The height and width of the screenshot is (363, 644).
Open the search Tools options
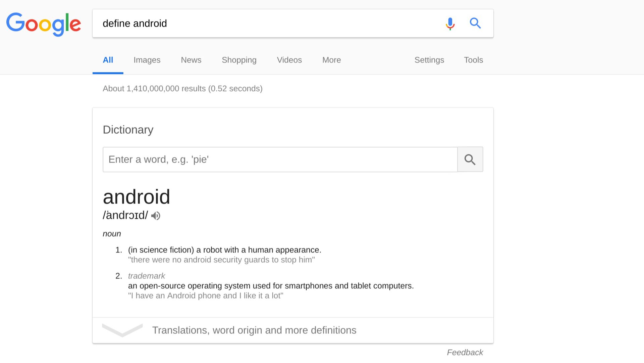473,60
